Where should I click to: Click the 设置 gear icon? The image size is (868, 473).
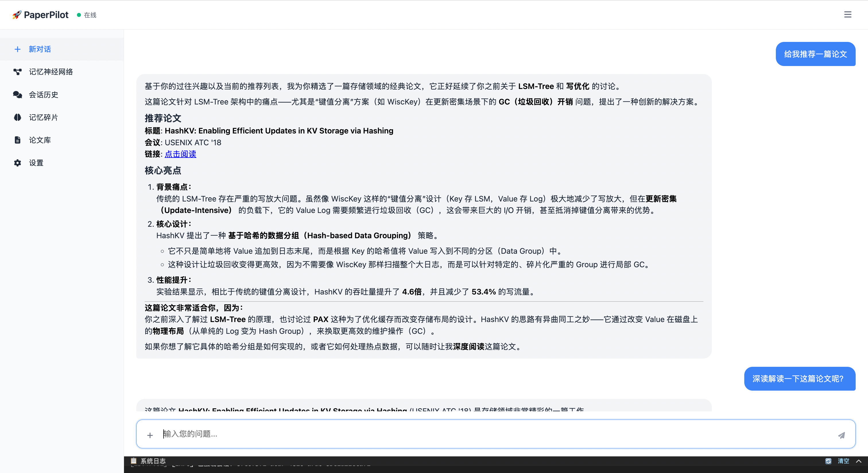click(x=18, y=163)
